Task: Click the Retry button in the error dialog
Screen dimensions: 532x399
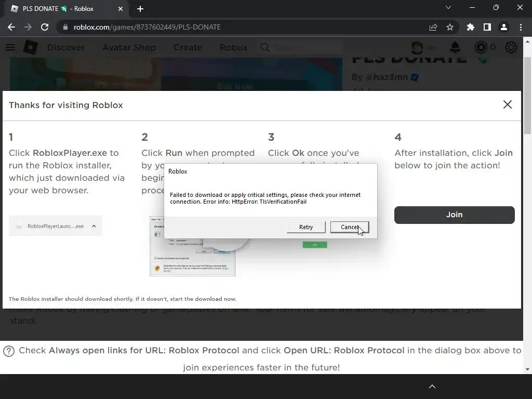Action: pyautogui.click(x=305, y=227)
